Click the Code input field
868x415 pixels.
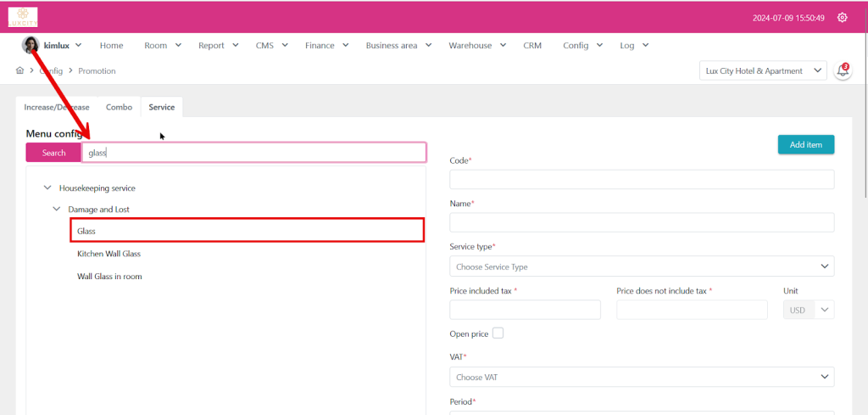(641, 179)
